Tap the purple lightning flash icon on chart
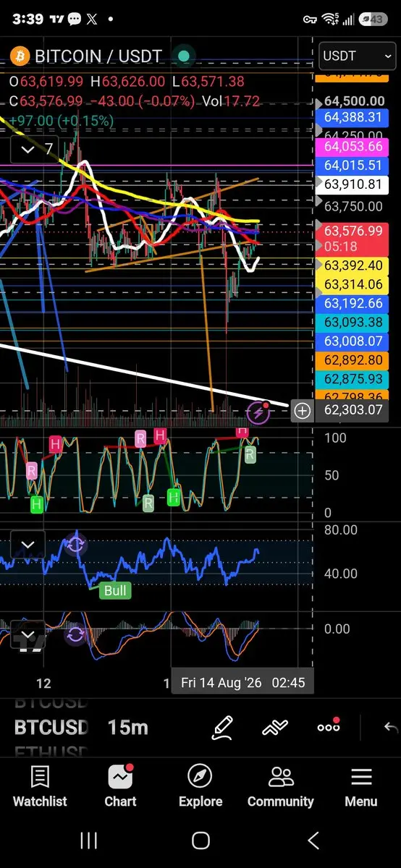 259,413
